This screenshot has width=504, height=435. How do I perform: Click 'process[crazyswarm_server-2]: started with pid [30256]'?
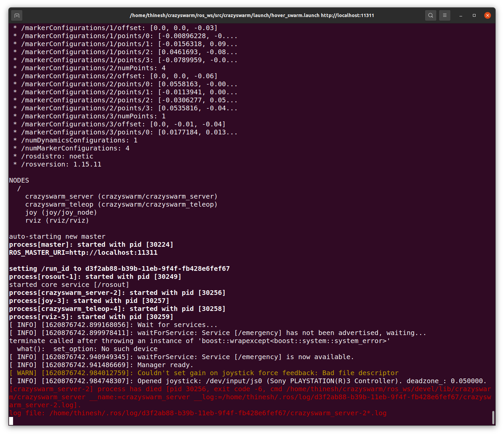(x=117, y=293)
